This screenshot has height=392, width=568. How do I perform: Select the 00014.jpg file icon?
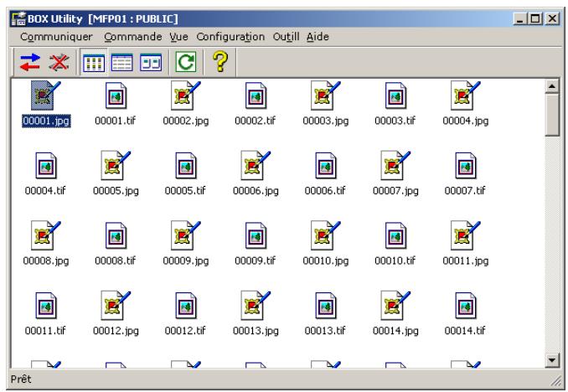tap(395, 306)
